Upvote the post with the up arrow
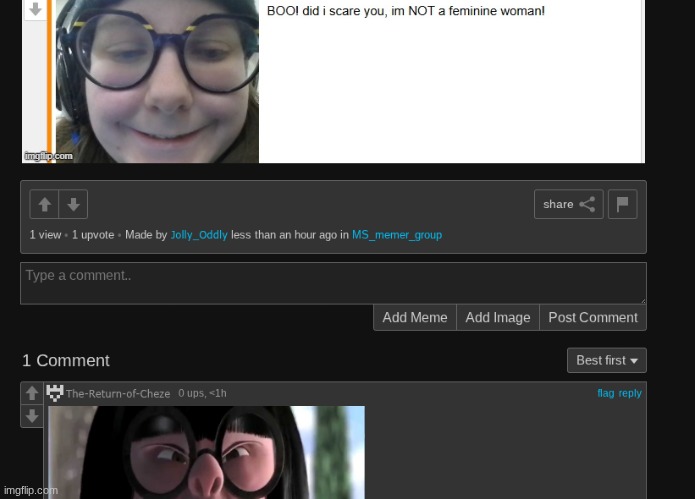Screen dimensions: 695x499 click(x=44, y=205)
